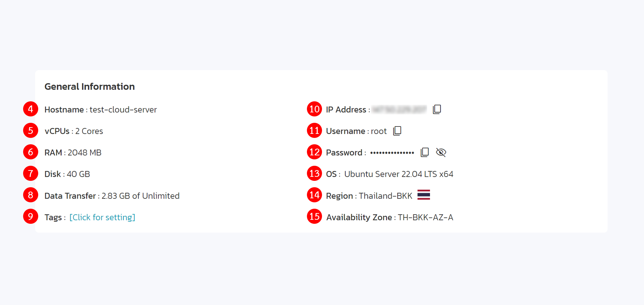The height and width of the screenshot is (305, 644).
Task: Click red marker number 10
Action: 314,109
